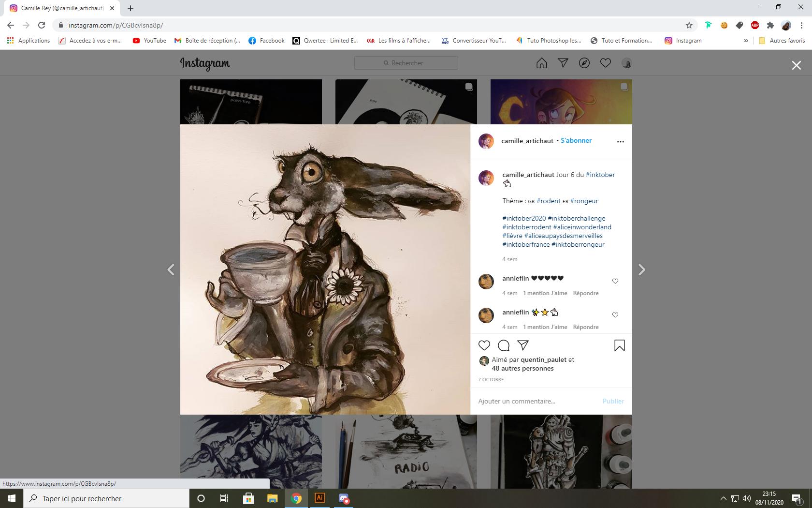Viewport: 812px width, 508px height.
Task: Open the Facebook bookmark
Action: [x=266, y=41]
